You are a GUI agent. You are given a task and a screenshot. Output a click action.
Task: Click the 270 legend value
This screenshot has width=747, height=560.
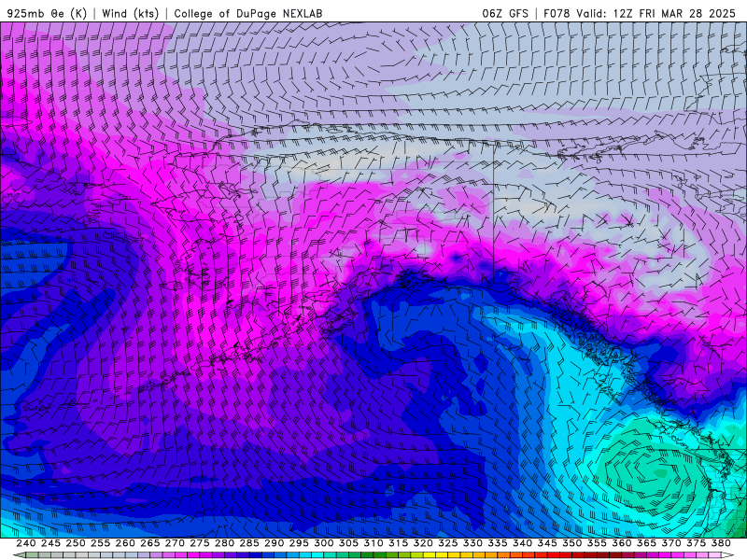(x=175, y=543)
